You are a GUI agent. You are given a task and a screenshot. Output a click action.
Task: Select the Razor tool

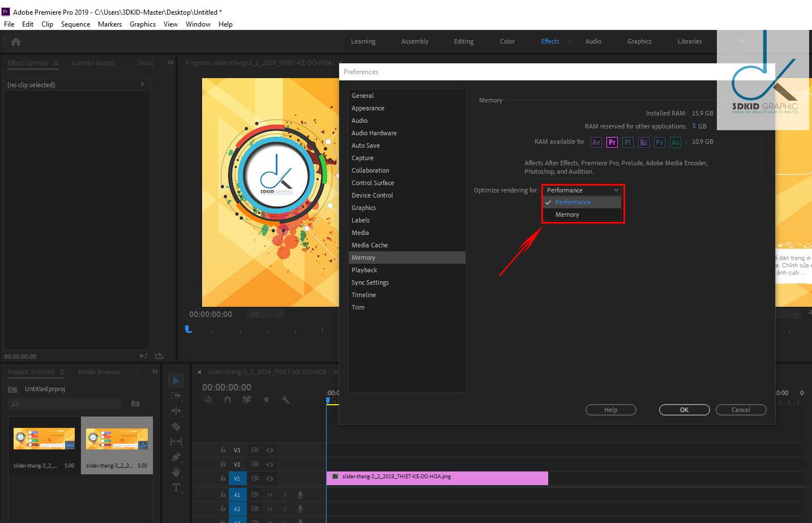coord(176,426)
